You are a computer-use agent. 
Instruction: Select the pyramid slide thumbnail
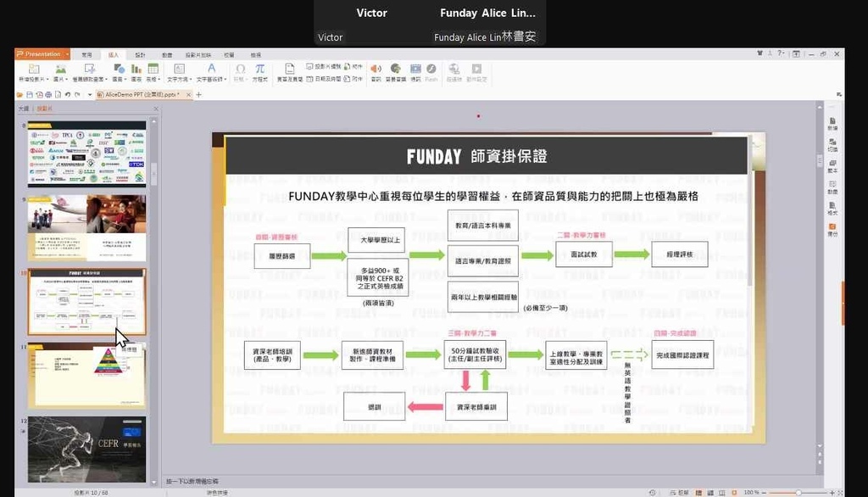[x=87, y=376]
